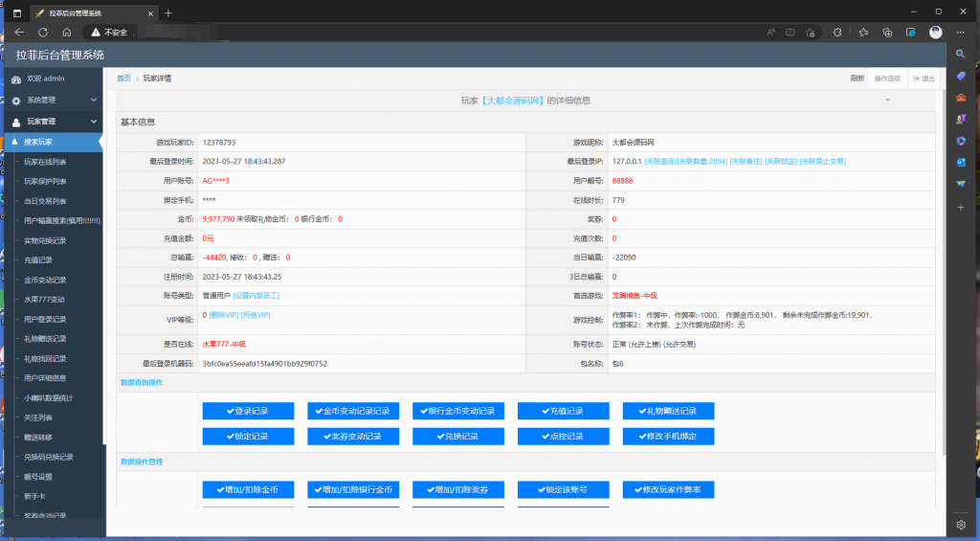Click the 关联锁定 link
Viewport: 980px width, 541px height.
click(x=781, y=162)
